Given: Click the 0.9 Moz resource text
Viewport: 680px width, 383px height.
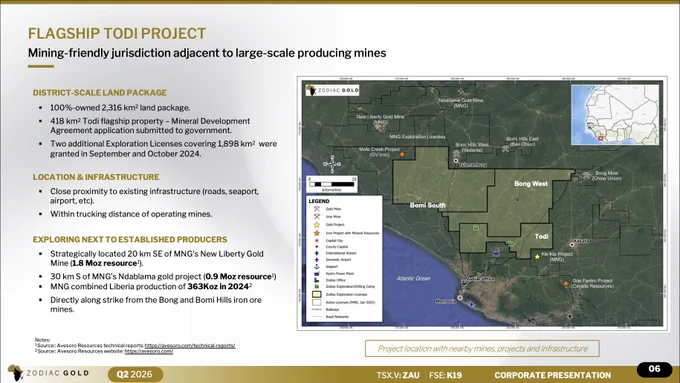Looking at the screenshot, I should pos(239,276).
